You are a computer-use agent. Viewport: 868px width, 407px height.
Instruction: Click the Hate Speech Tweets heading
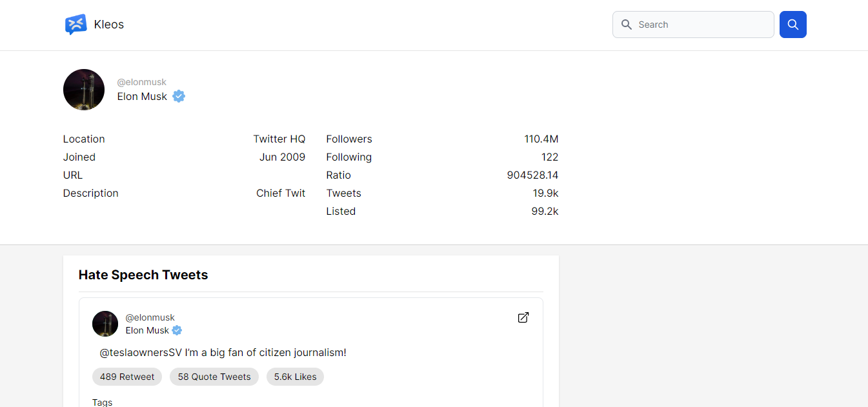coord(143,275)
